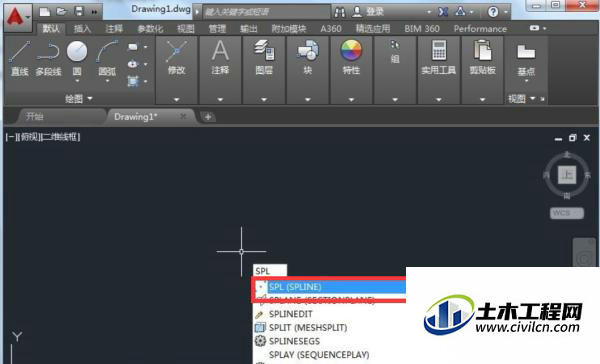Click the viewport controls label 俯视 二维线框
The height and width of the screenshot is (364, 600).
(43, 137)
